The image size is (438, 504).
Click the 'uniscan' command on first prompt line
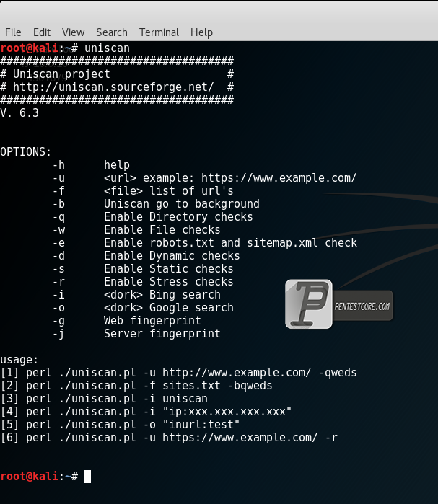(107, 48)
